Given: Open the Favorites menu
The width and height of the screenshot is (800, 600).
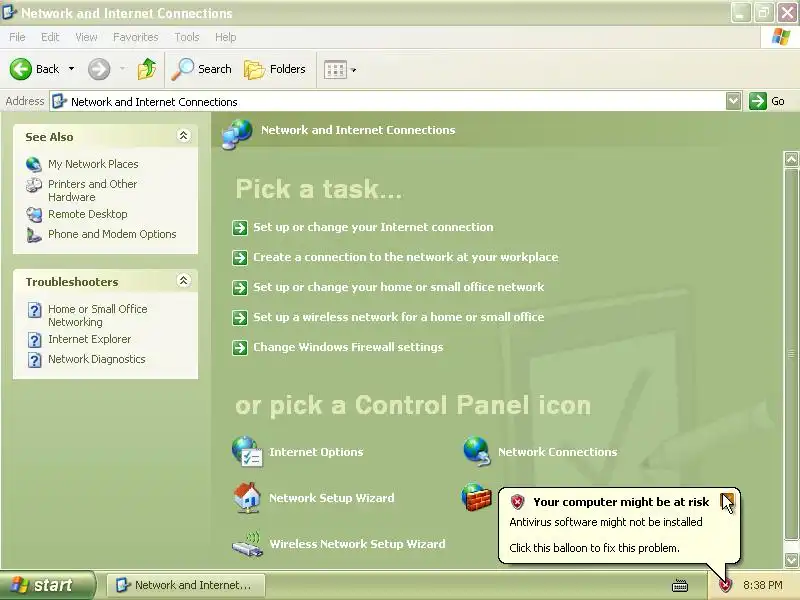Looking at the screenshot, I should (x=136, y=37).
